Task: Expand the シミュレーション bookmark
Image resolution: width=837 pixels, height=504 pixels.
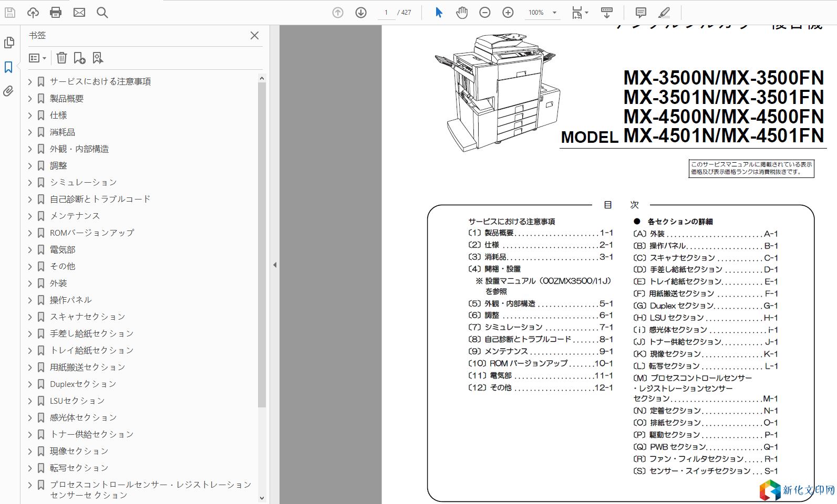Action: (x=30, y=183)
